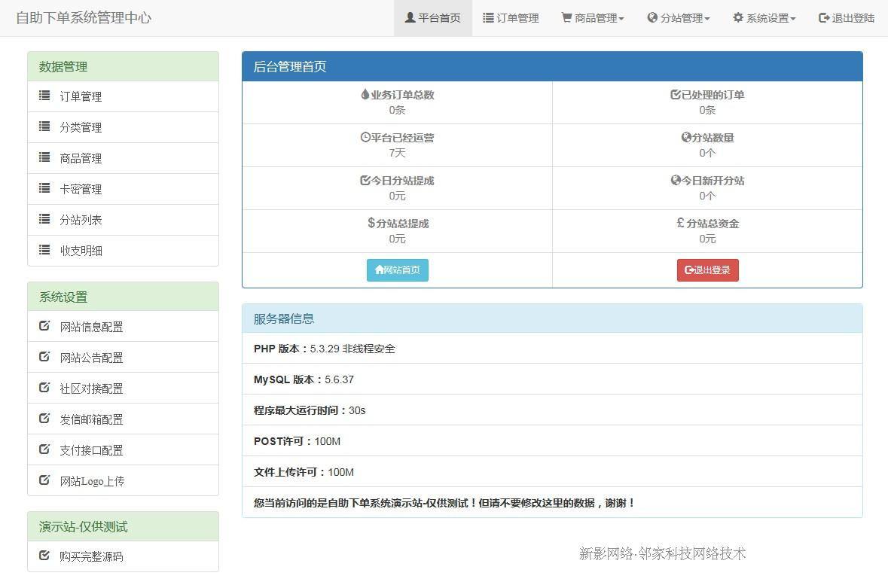The width and height of the screenshot is (888, 588).
Task: Click the 分类管理 list icon
Action: click(x=44, y=127)
